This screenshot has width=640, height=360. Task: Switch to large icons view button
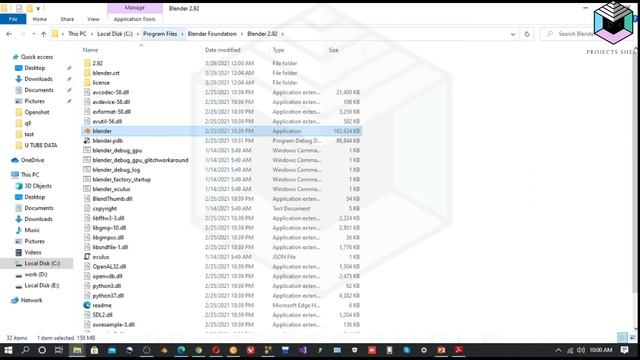coord(632,338)
